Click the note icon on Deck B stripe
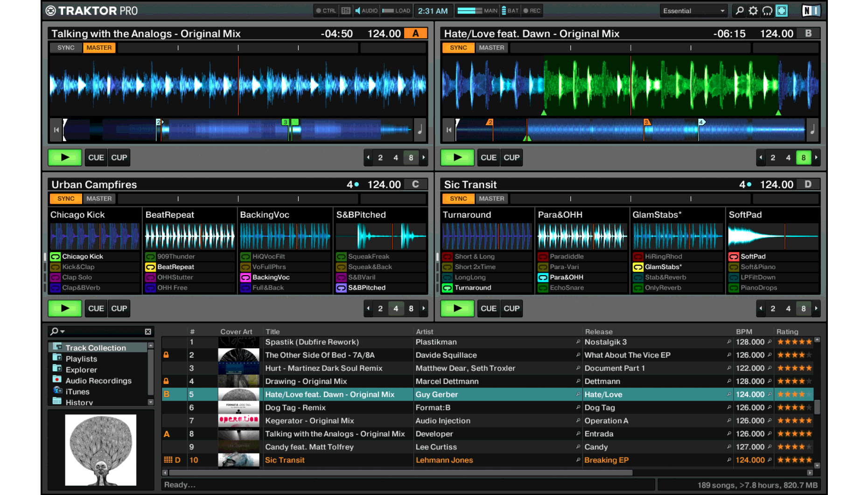The width and height of the screenshot is (868, 495). pos(812,130)
